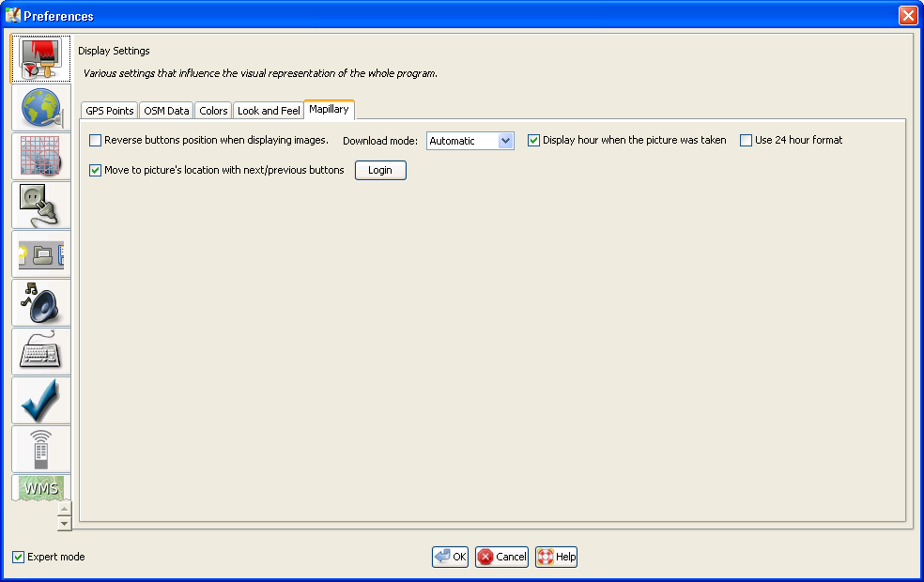The image size is (924, 582).
Task: Toggle Display hour when picture was taken
Action: point(534,141)
